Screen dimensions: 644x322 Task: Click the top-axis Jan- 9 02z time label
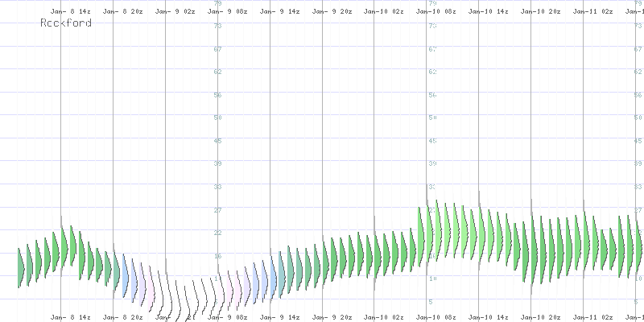pyautogui.click(x=175, y=12)
